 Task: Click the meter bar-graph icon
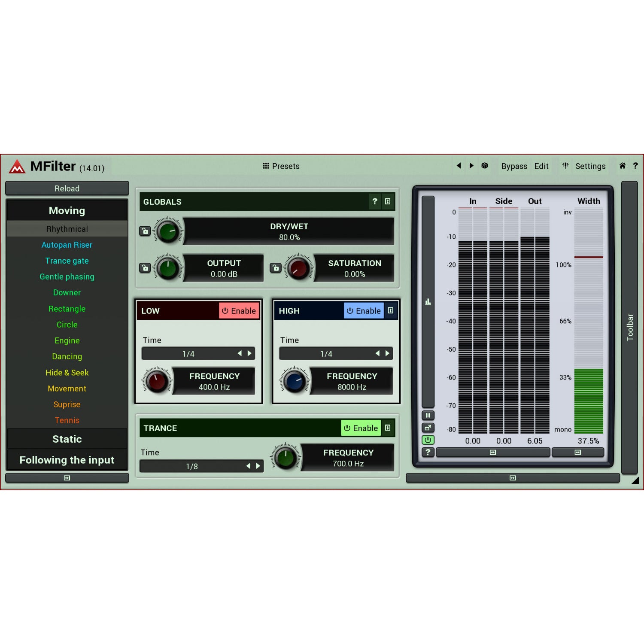tap(428, 302)
